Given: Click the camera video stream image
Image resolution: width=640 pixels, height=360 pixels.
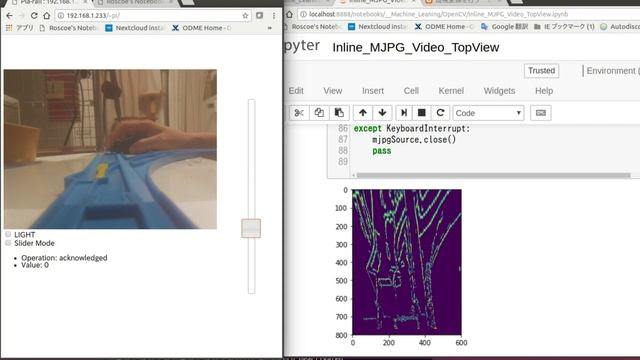Looking at the screenshot, I should (x=110, y=149).
